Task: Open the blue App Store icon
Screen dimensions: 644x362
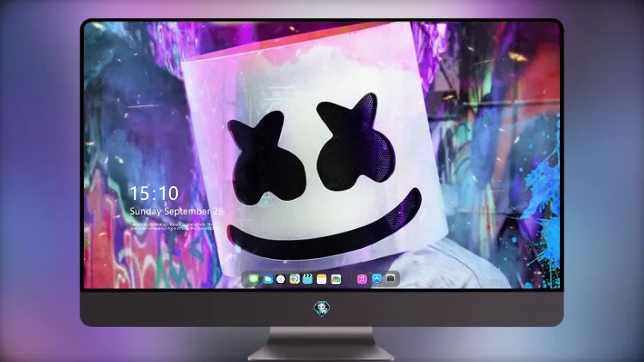Action: click(x=377, y=279)
